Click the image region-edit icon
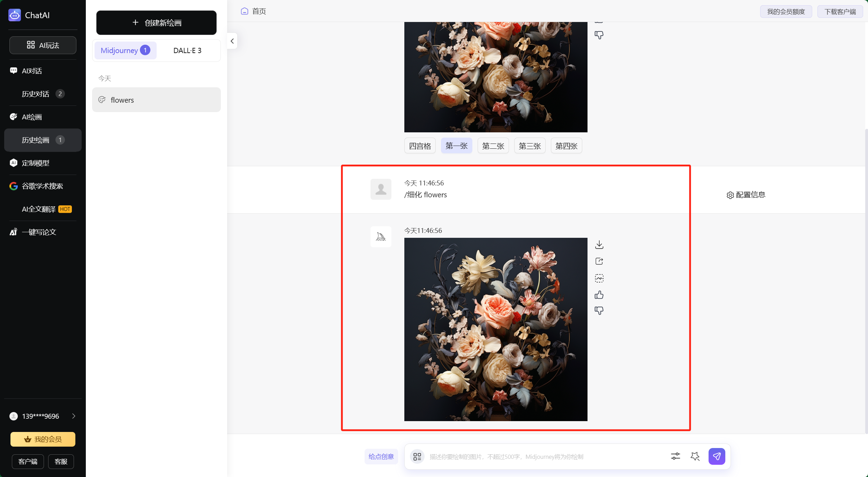 [x=599, y=278]
